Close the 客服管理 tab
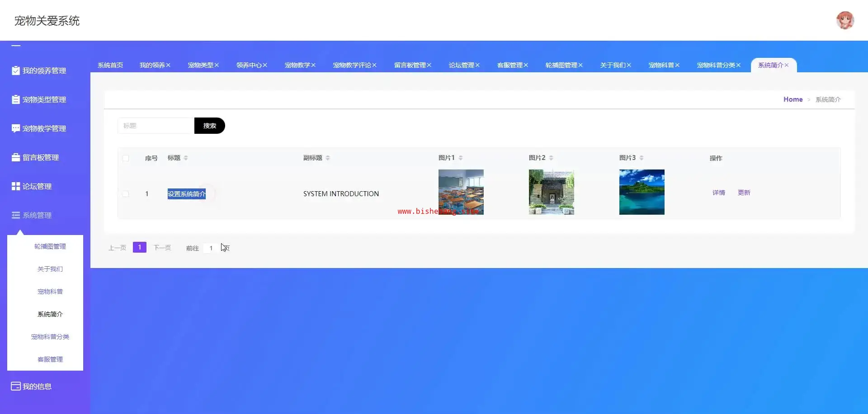Screen dimensions: 868x414 (x=526, y=65)
